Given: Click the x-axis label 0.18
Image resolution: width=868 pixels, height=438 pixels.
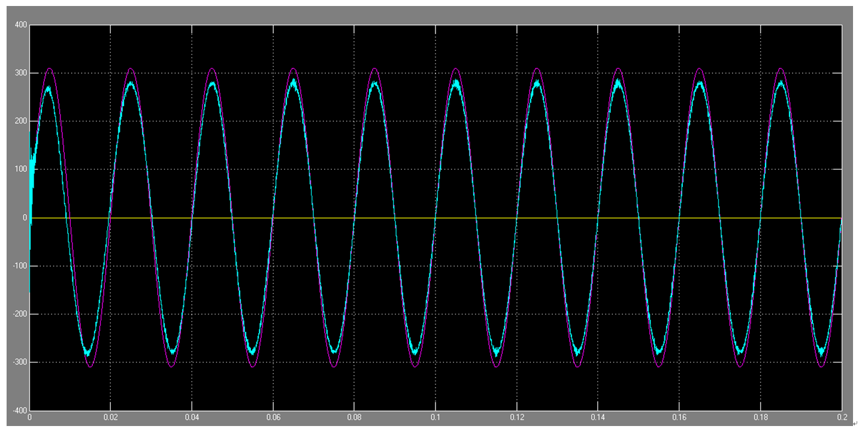Looking at the screenshot, I should point(760,416).
